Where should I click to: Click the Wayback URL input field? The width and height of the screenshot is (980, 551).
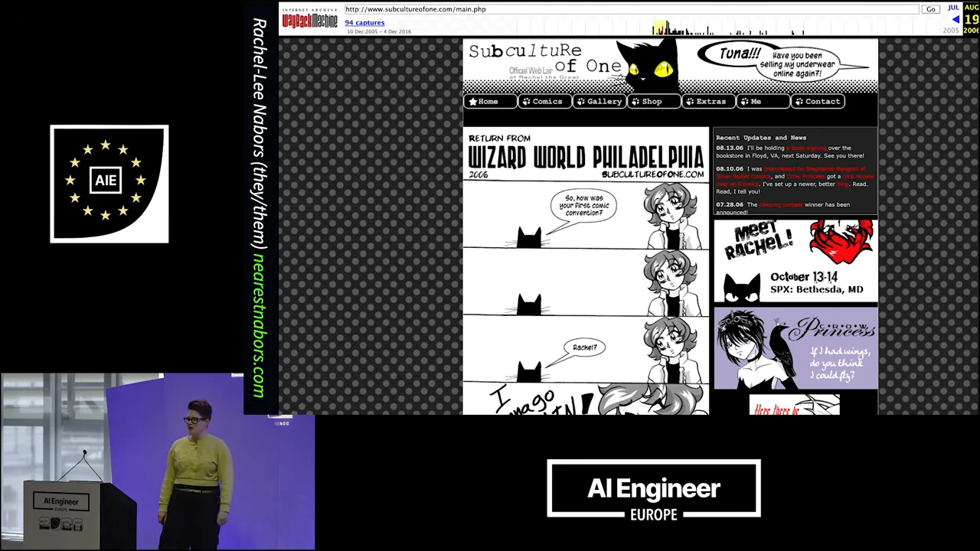631,9
